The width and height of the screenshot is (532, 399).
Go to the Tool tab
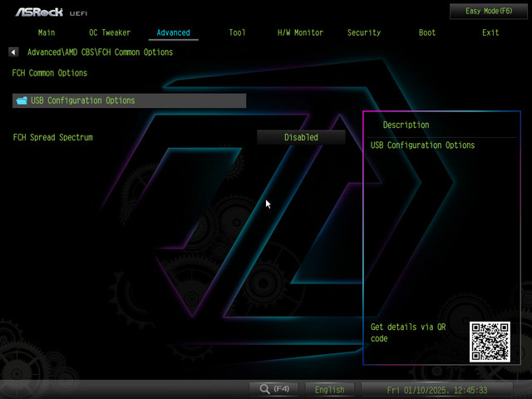[x=237, y=32]
